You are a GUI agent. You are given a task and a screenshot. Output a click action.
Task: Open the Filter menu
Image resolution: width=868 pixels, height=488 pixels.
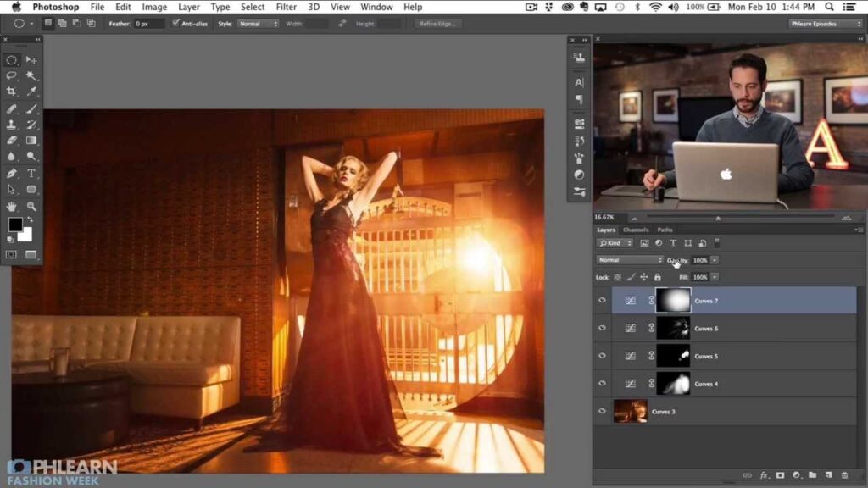pos(286,7)
